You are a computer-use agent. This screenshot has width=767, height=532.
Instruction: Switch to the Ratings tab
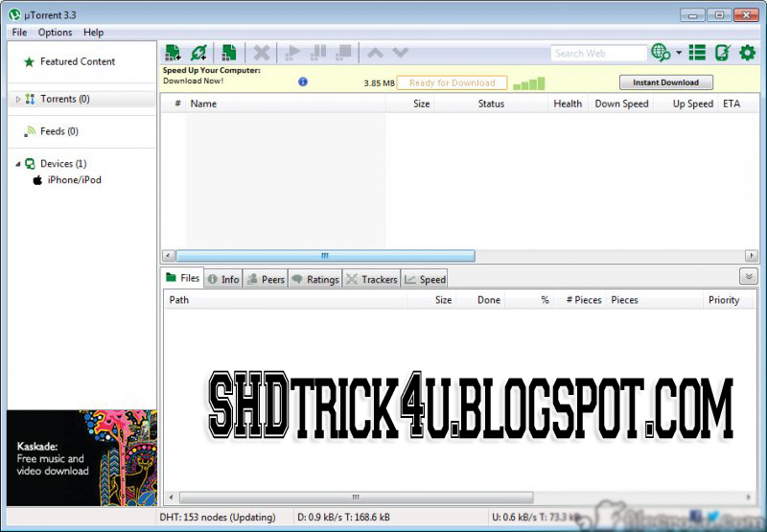(x=315, y=279)
